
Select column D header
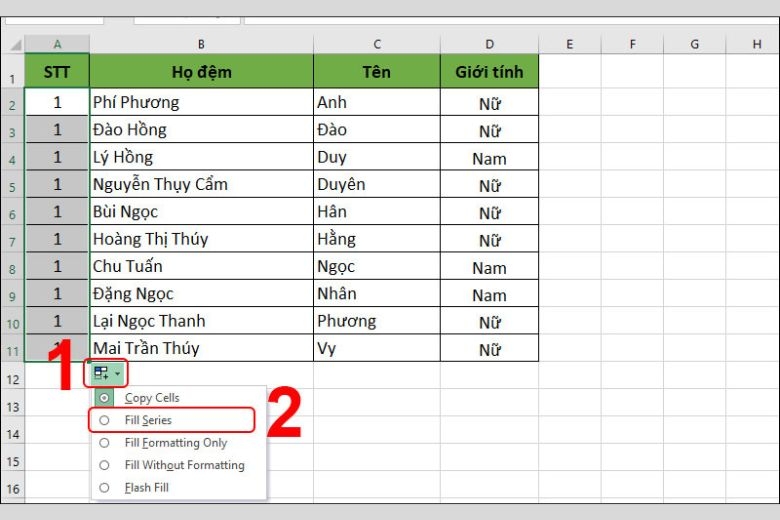[489, 44]
